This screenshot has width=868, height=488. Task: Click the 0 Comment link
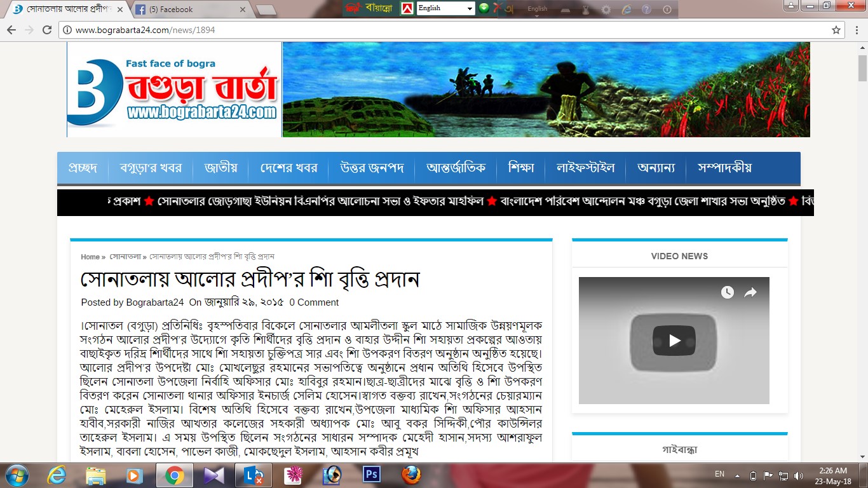[314, 302]
